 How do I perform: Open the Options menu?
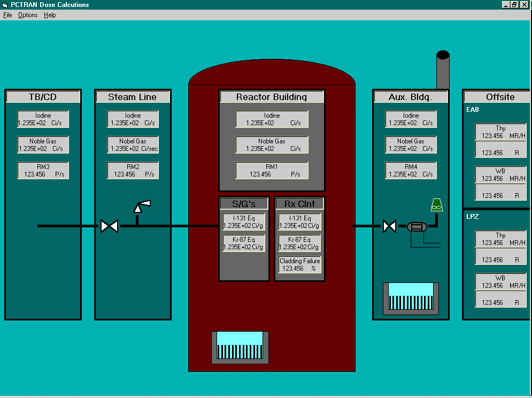[28, 15]
